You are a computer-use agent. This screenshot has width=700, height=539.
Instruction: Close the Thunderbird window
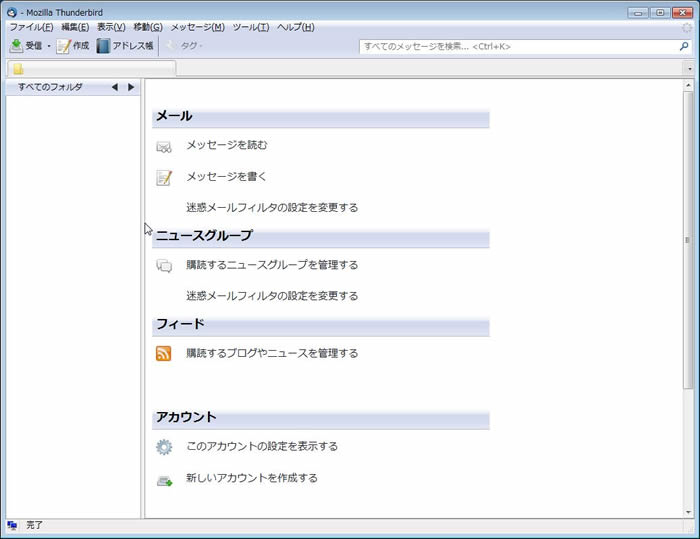(682, 13)
